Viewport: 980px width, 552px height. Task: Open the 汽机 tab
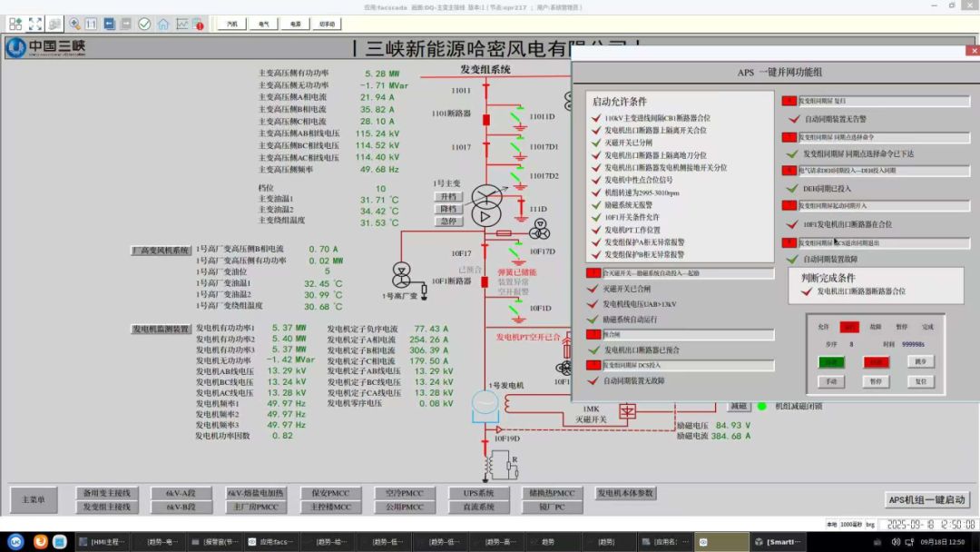(232, 24)
